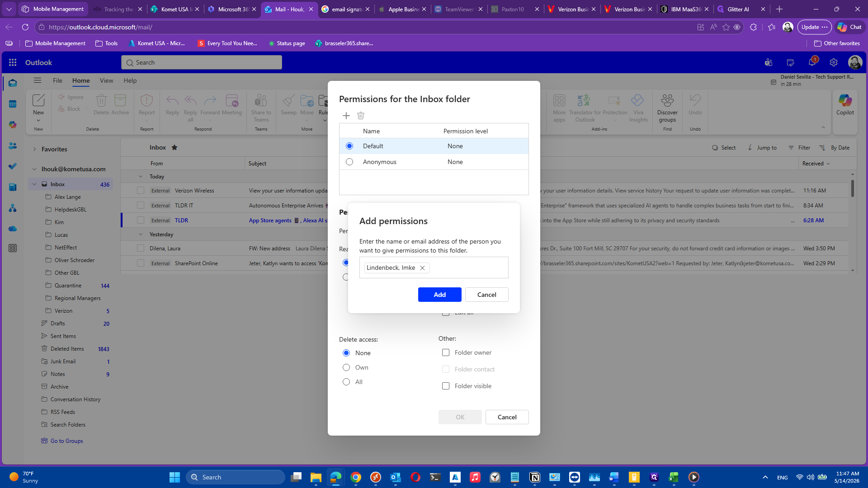Check the Folder visible checkbox
Image resolution: width=868 pixels, height=488 pixels.
click(446, 386)
